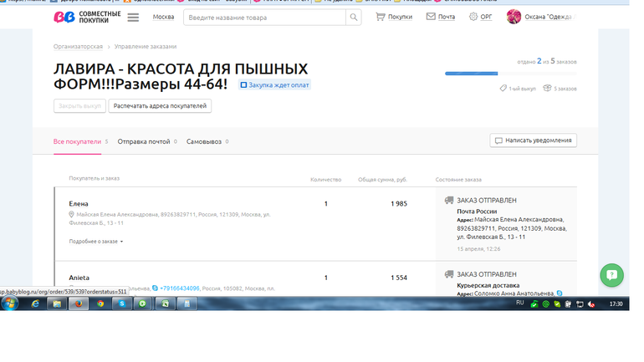This screenshot has width=644, height=362.
Task: Focus the Введите название товара search field
Action: point(265,18)
